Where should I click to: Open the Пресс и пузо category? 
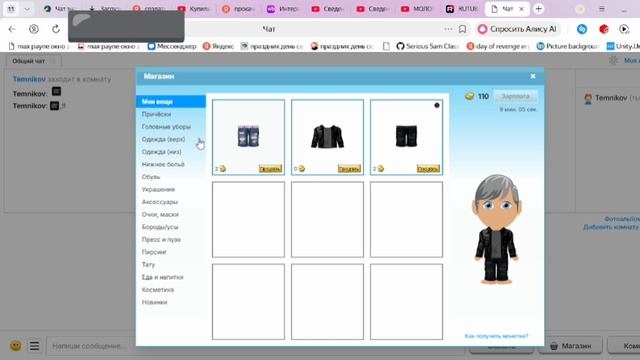click(161, 240)
